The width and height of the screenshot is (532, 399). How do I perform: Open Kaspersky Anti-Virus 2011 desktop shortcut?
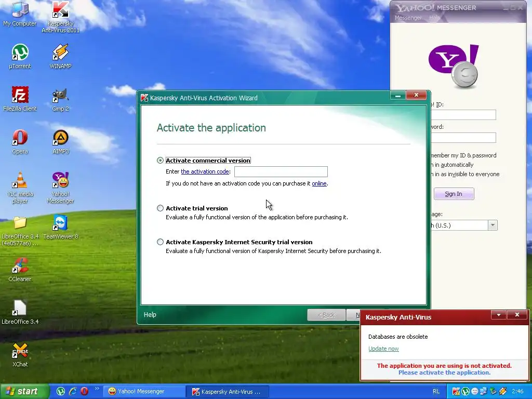point(60,16)
